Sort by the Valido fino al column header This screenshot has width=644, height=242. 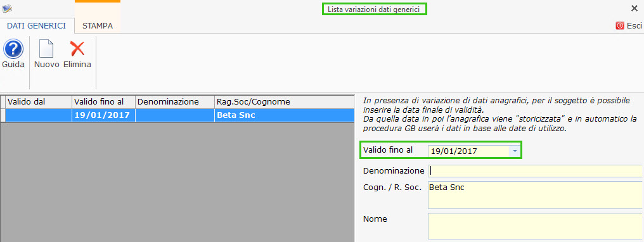click(x=103, y=102)
